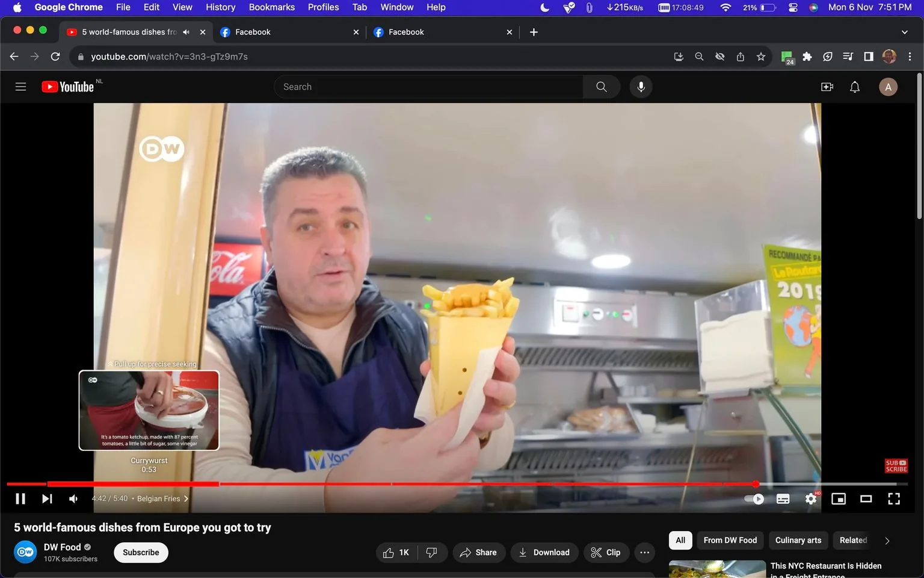This screenshot has width=924, height=578.
Task: Expand the search for tabs dropdown
Action: pos(905,32)
